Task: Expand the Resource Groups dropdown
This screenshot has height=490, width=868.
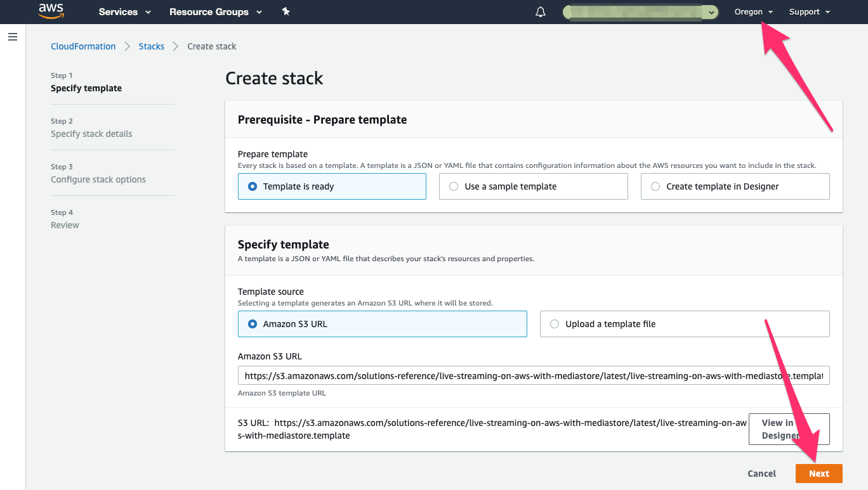Action: pyautogui.click(x=216, y=12)
